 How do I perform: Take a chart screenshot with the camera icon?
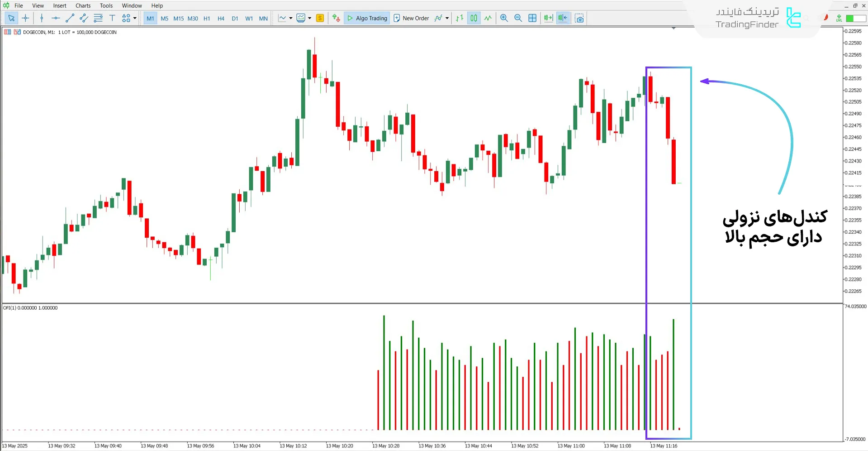[579, 18]
